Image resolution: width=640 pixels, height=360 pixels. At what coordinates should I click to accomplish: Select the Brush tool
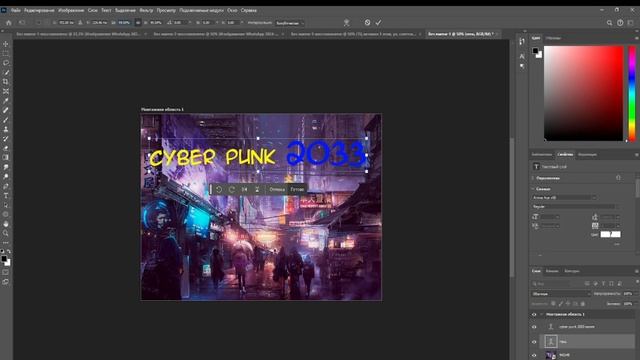coord(6,120)
